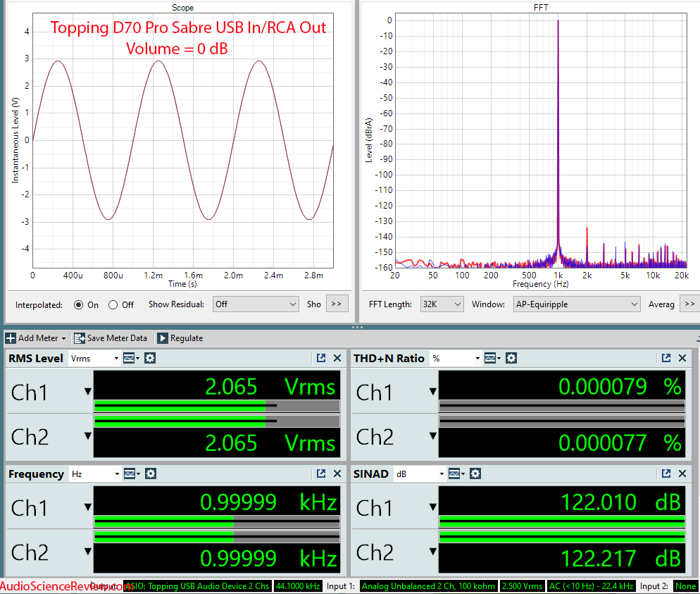Pop out the Frequency meter
This screenshot has width=700, height=594.
coord(321,474)
